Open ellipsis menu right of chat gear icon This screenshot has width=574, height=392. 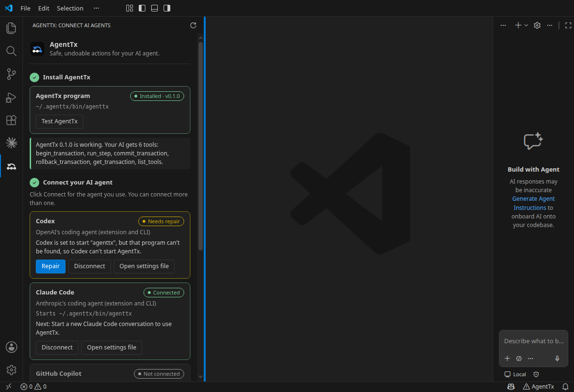pos(550,25)
